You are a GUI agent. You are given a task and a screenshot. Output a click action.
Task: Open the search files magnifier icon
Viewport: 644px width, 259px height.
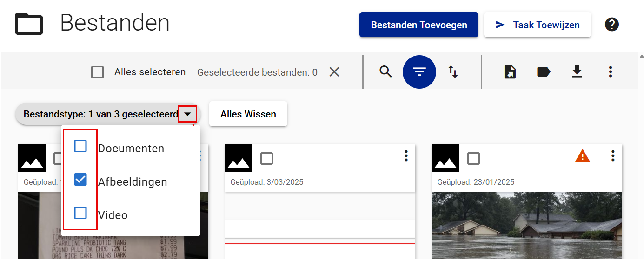(x=385, y=72)
